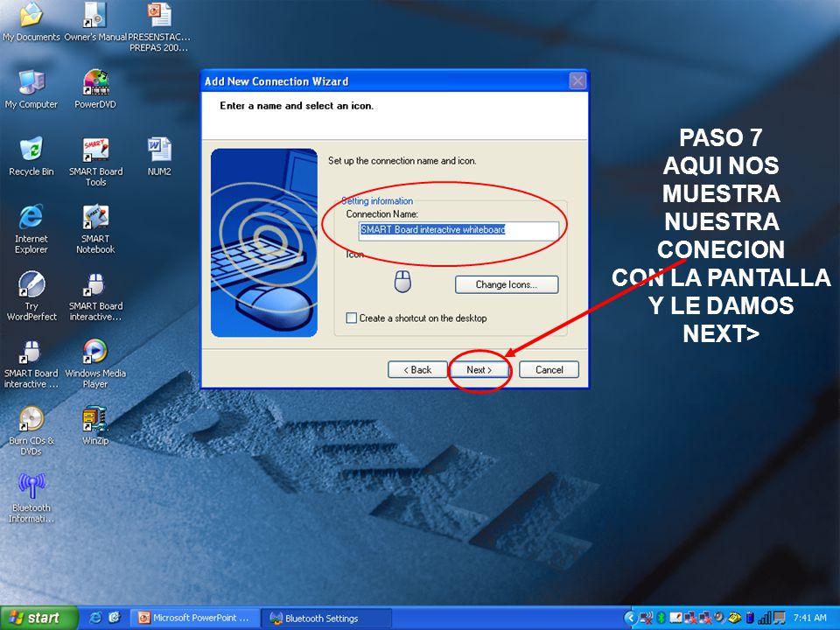Select the Try WordPerfect shortcut
The width and height of the screenshot is (840, 630).
point(31,296)
